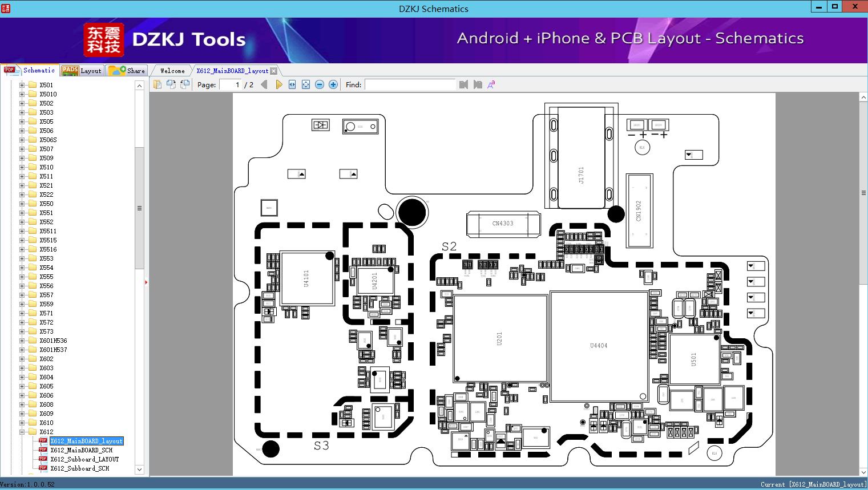Collapse the X612 folder
The image size is (868, 490).
click(x=22, y=432)
